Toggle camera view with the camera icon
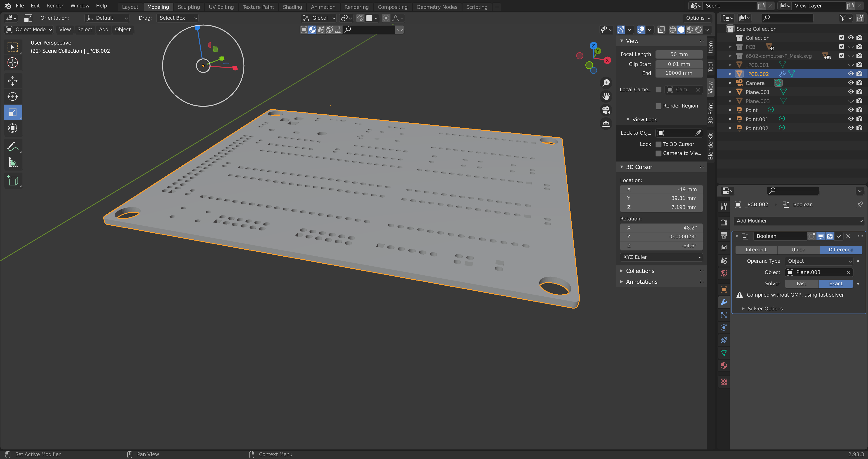 pos(606,110)
